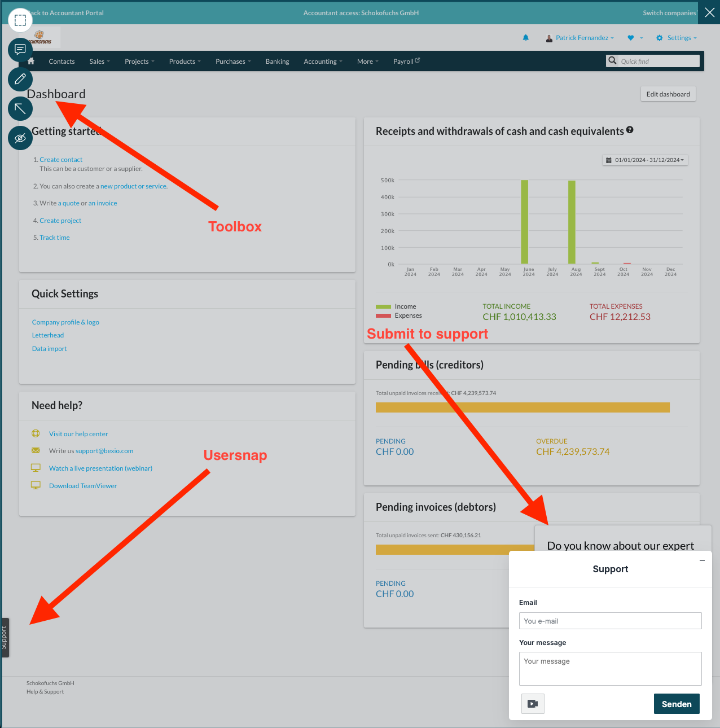Go to home via house icon

31,61
